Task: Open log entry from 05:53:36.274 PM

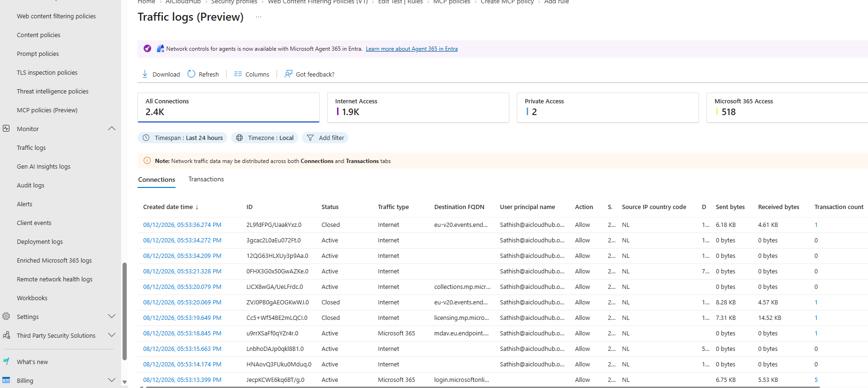Action: coord(182,225)
